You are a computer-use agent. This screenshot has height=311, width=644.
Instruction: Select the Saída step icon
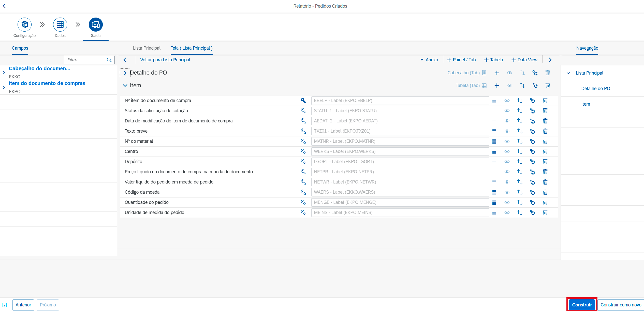pos(96,24)
